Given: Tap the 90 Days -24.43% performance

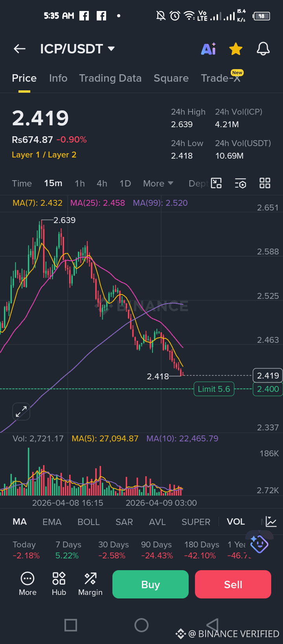Looking at the screenshot, I should tap(157, 550).
